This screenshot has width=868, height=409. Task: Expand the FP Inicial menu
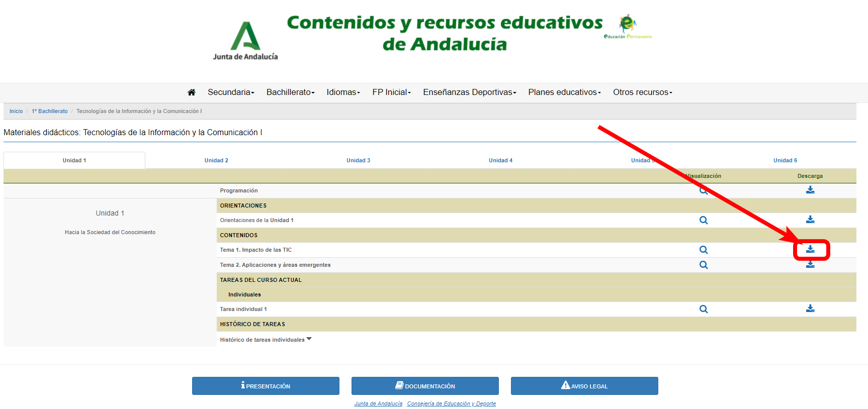point(392,92)
